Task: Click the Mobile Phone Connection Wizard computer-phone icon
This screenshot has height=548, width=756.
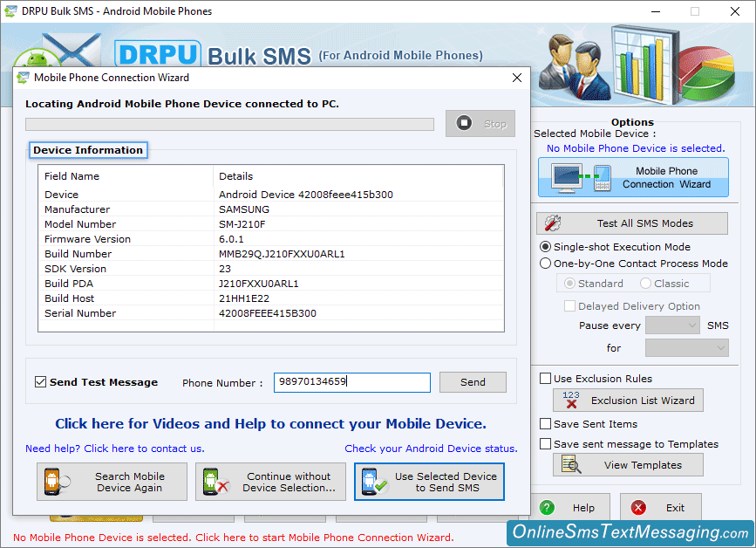Action: [x=582, y=178]
